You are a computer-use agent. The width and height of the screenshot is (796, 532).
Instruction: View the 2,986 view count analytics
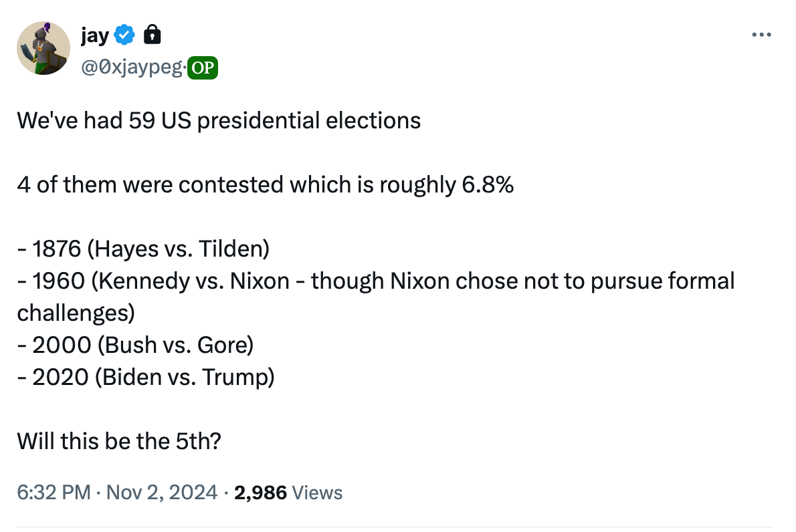click(260, 493)
